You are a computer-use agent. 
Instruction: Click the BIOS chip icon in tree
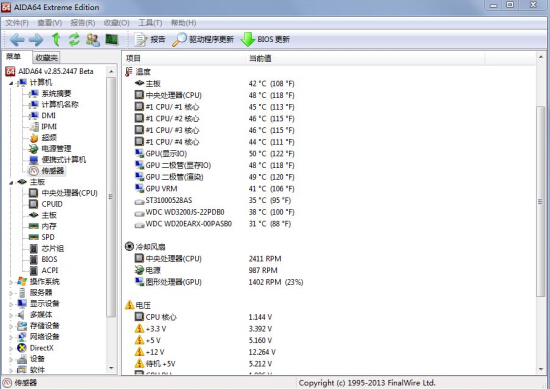coord(34,260)
